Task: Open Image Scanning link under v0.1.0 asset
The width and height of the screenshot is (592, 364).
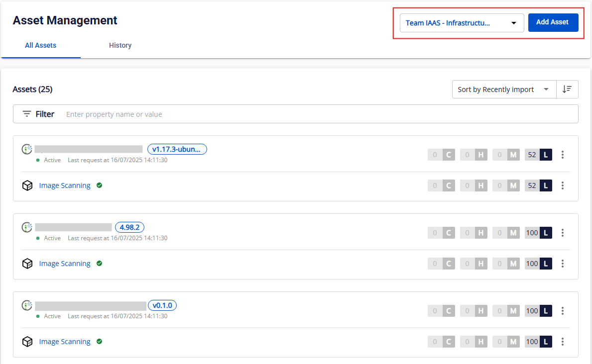Action: click(x=65, y=342)
